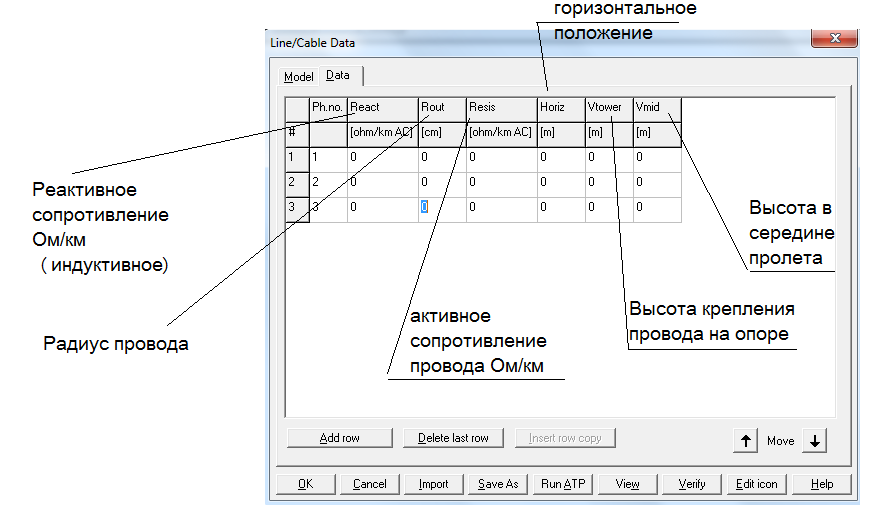Select the Vtower cell in row 2
Screen dimensions: 879x517
tap(609, 184)
